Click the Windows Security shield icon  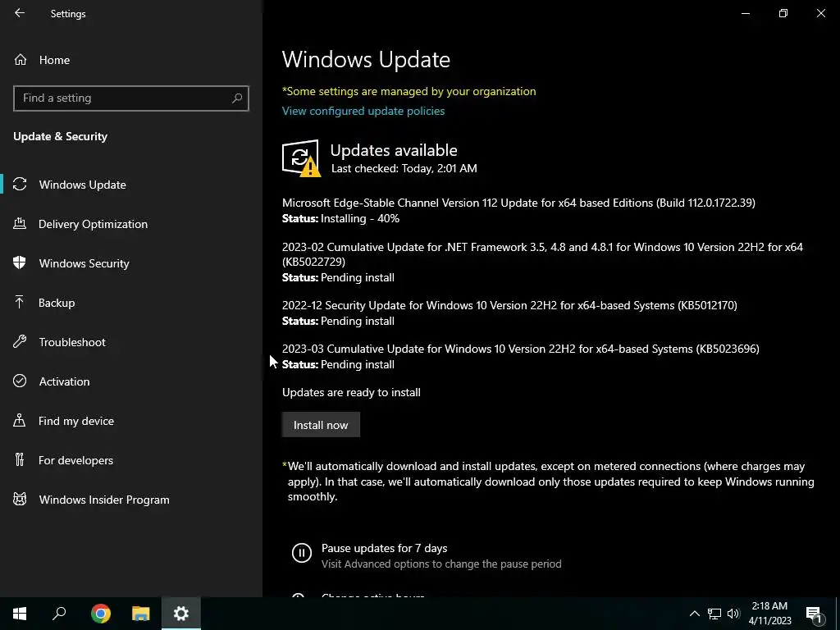20,262
